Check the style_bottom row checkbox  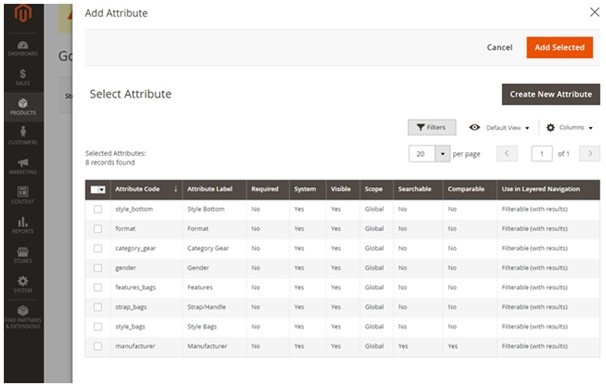click(x=98, y=209)
